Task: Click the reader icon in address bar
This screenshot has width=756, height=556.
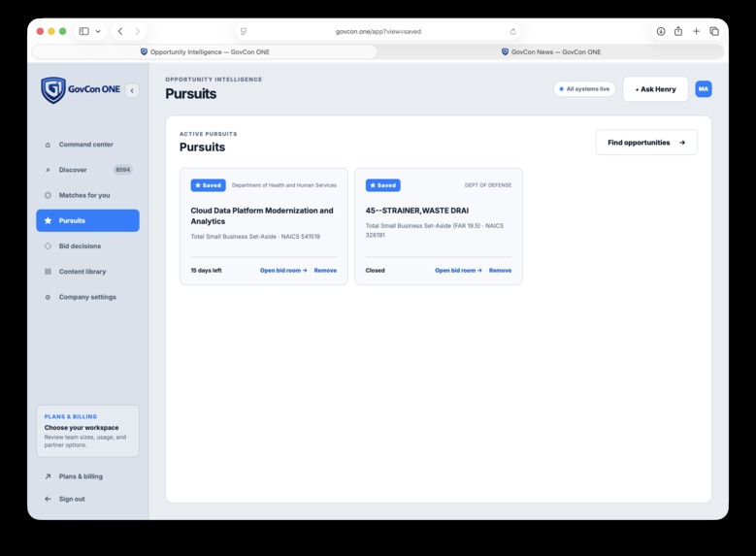Action: 244,31
